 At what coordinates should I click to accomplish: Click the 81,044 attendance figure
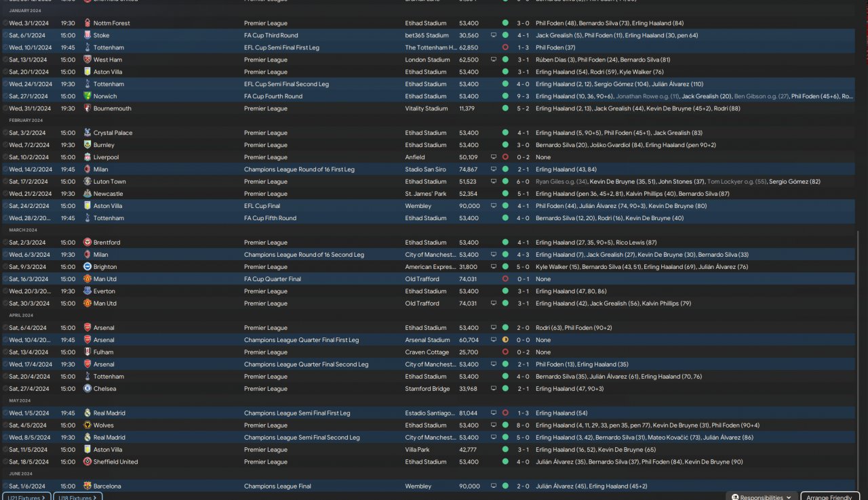click(469, 413)
